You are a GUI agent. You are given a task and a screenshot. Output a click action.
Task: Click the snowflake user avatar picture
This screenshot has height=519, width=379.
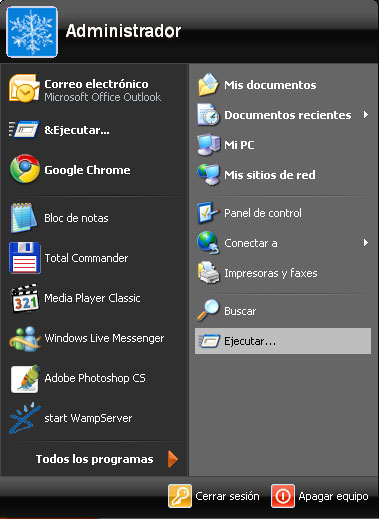(32, 32)
